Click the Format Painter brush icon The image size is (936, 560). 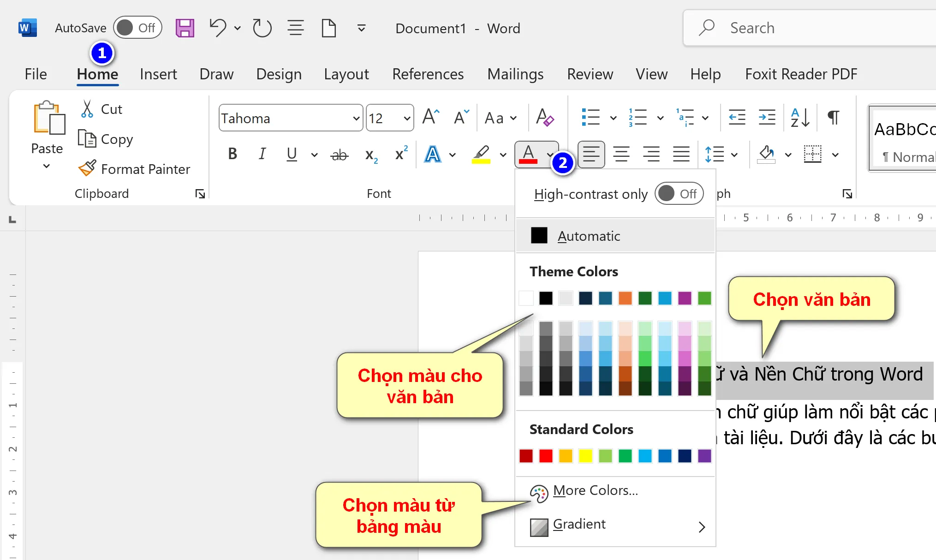tap(87, 168)
